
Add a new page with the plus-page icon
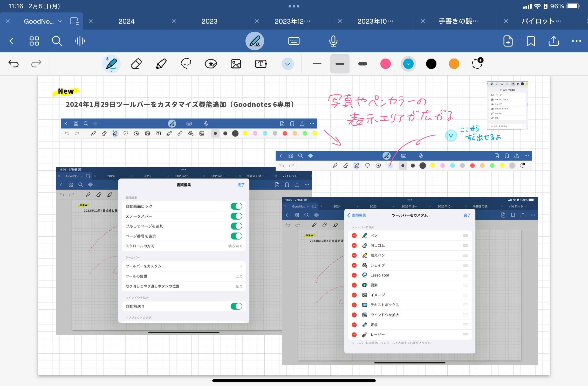(508, 41)
